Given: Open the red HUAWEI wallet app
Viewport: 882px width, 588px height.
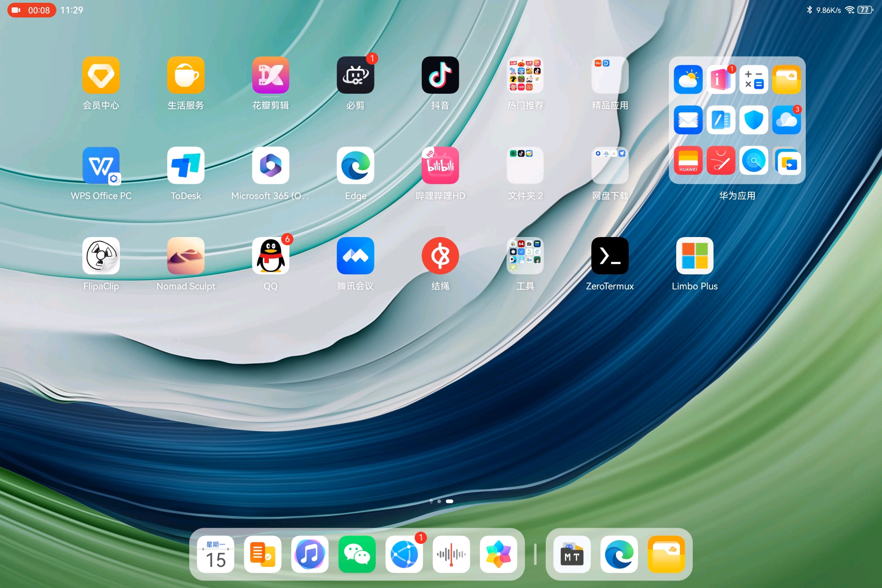Looking at the screenshot, I should [688, 160].
